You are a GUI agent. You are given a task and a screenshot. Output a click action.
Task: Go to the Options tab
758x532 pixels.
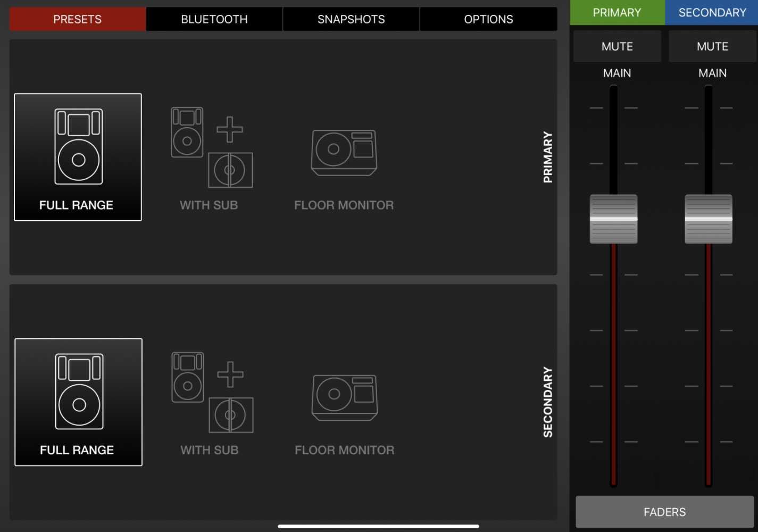click(488, 19)
